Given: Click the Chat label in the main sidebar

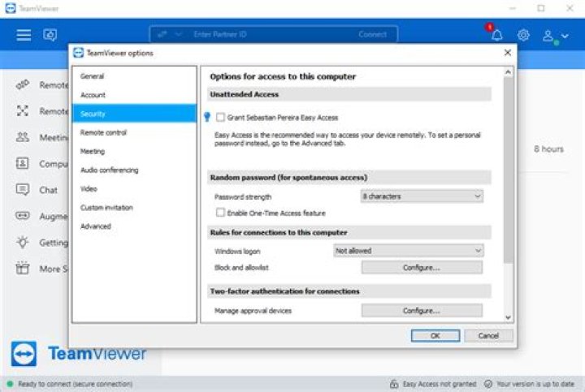Looking at the screenshot, I should (x=49, y=190).
